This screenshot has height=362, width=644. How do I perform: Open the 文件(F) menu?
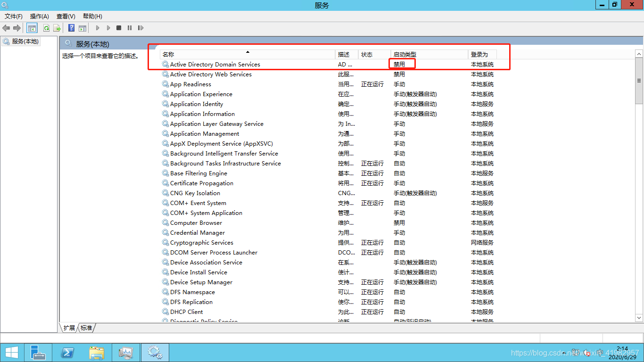click(x=14, y=16)
